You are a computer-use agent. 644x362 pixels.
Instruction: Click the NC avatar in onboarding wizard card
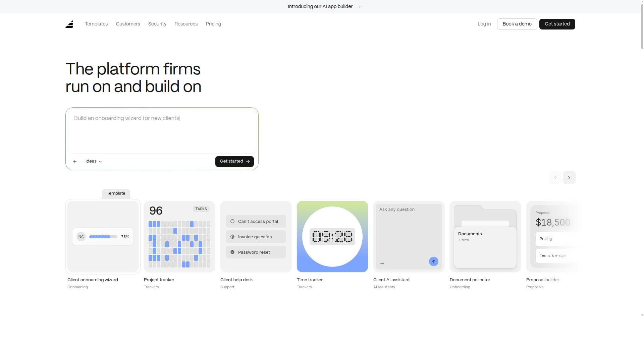coord(81,237)
